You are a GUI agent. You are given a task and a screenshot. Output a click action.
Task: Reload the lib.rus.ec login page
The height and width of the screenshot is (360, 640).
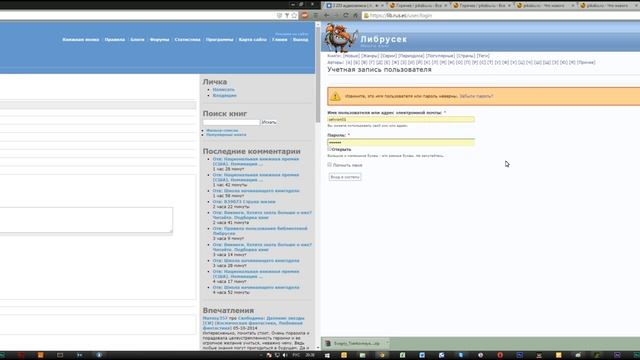click(346, 15)
